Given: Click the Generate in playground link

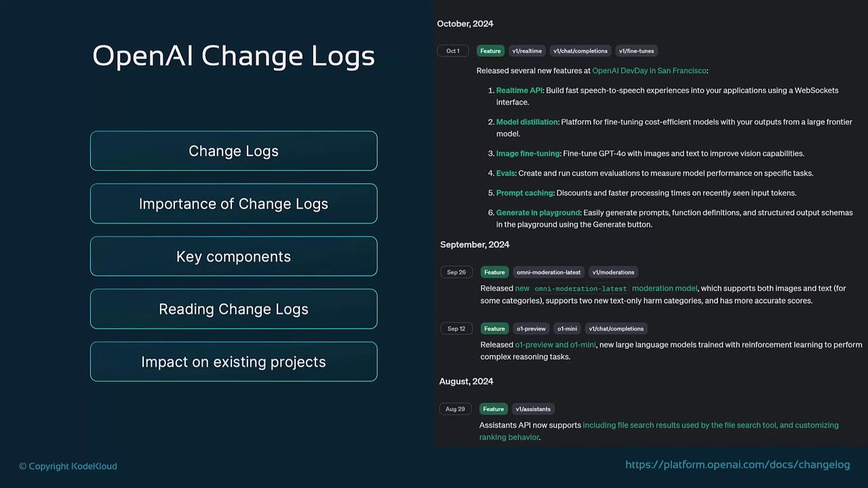Looking at the screenshot, I should 538,212.
